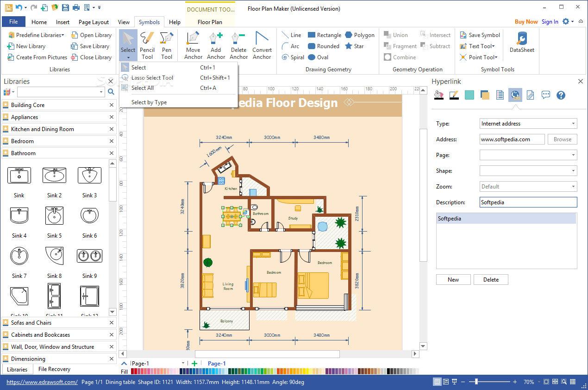Viewport: 588px width, 390px height.
Task: Choose the Delete Anchor tool
Action: (x=238, y=45)
